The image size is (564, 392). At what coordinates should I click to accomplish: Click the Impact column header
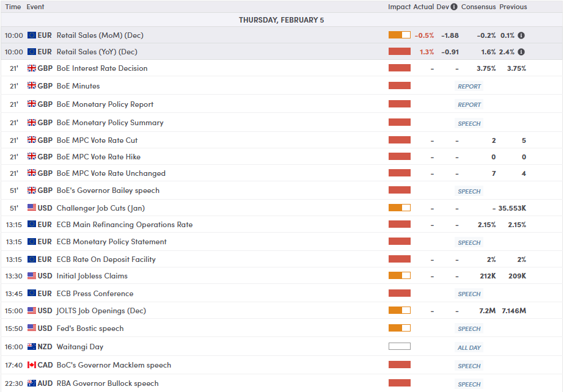click(x=399, y=7)
